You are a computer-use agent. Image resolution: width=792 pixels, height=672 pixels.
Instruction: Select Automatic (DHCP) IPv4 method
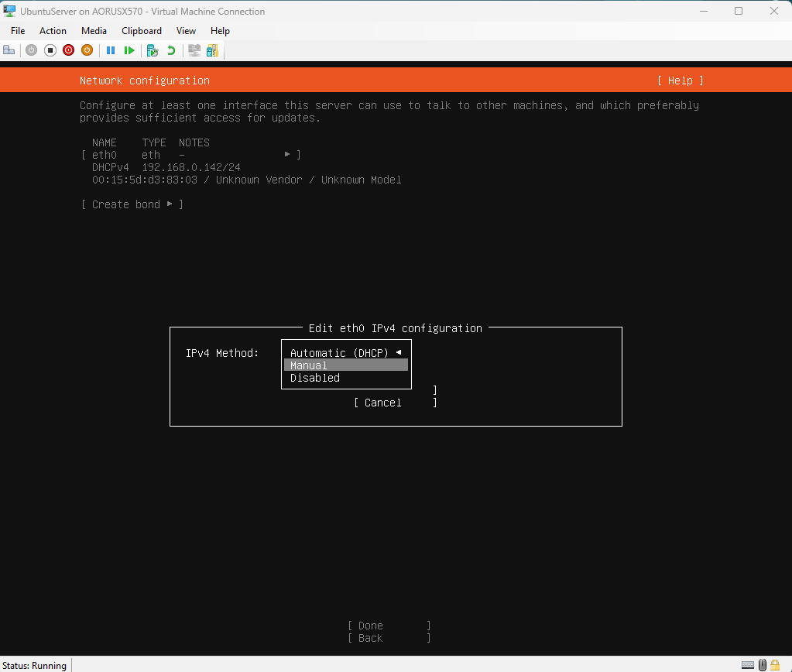346,353
